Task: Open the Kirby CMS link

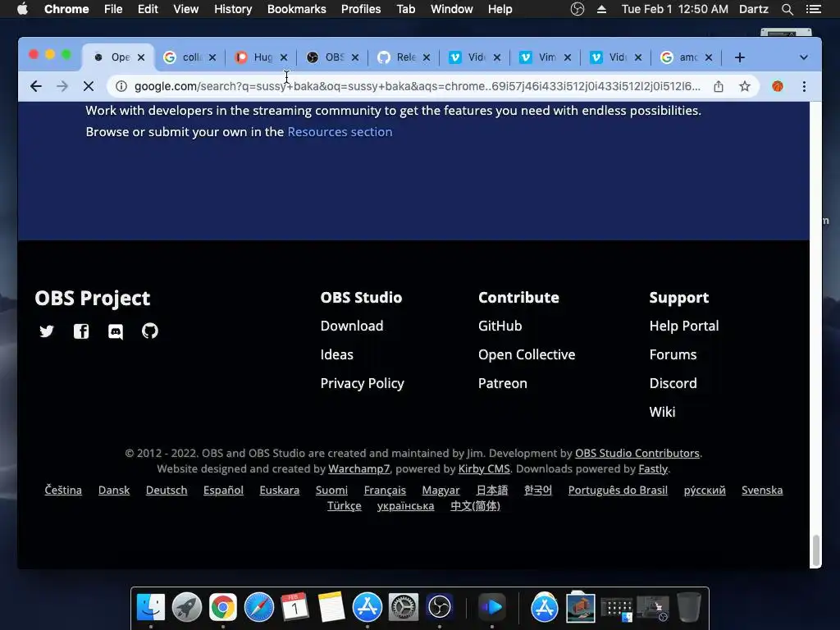Action: tap(484, 468)
